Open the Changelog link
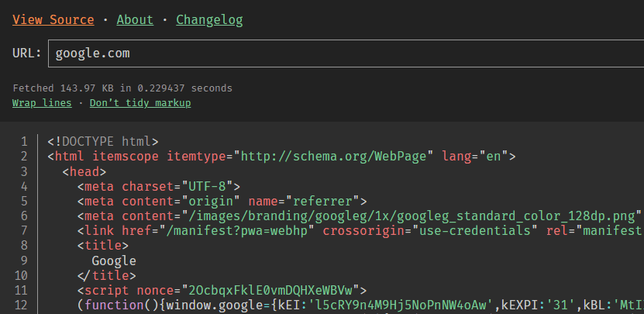 click(209, 19)
